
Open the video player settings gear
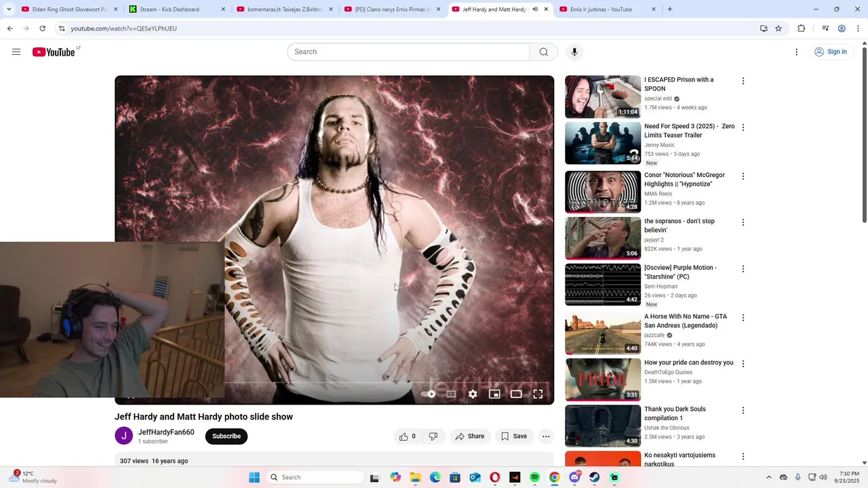coord(473,394)
